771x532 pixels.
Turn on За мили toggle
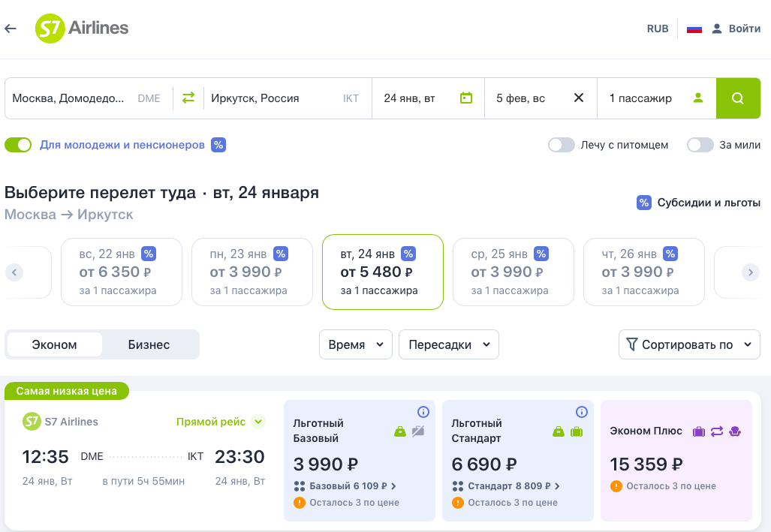tap(700, 145)
